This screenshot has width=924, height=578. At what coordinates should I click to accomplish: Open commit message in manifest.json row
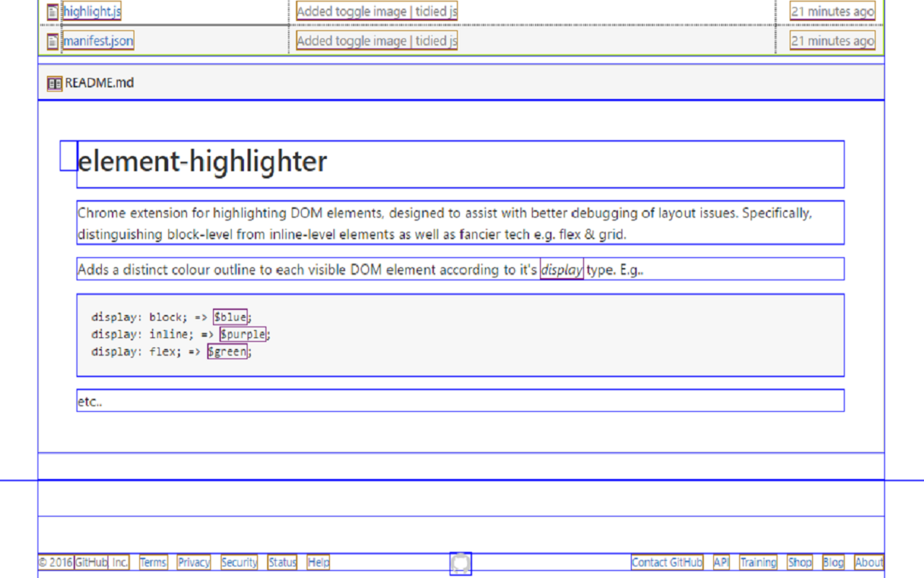click(x=377, y=41)
